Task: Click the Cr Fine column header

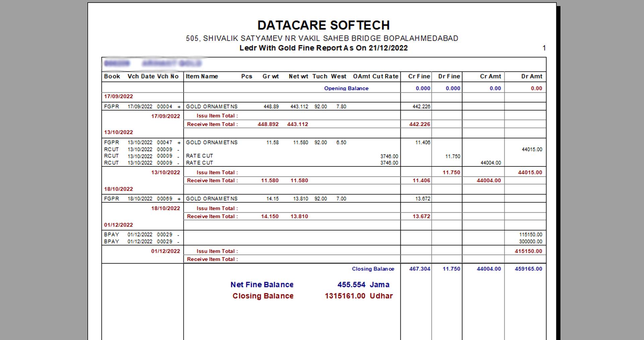Action: coord(419,76)
